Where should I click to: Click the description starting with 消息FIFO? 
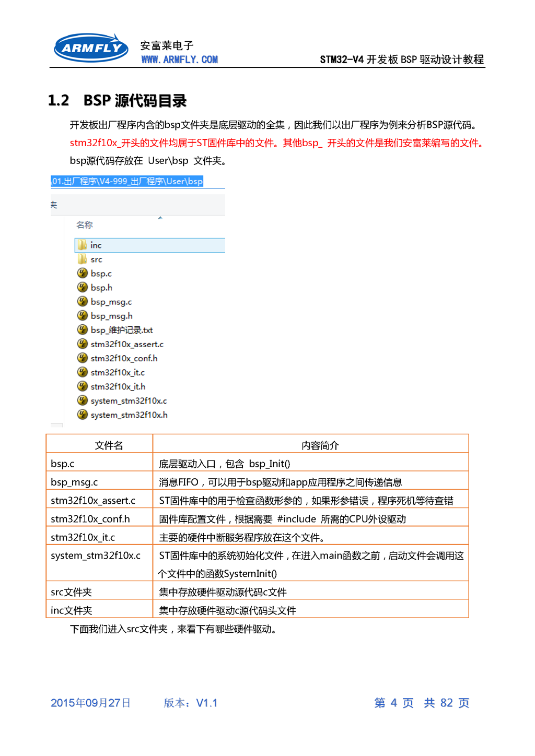click(281, 482)
